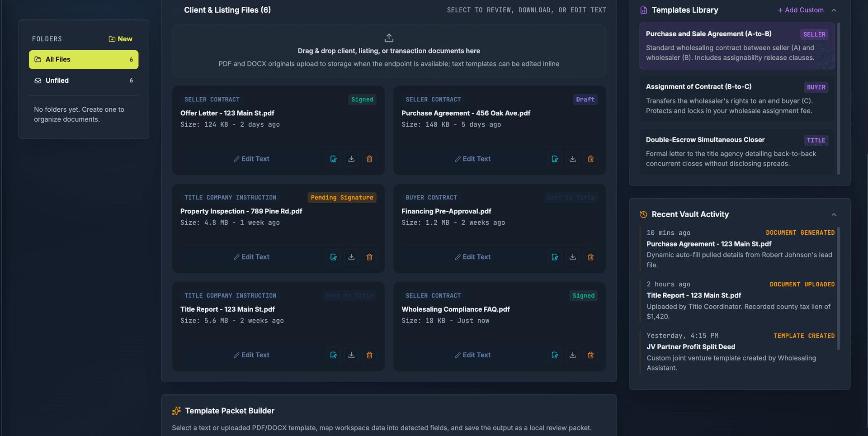Open edit icon for Financing Pre-Approval.pdf
The height and width of the screenshot is (436, 868).
(555, 257)
